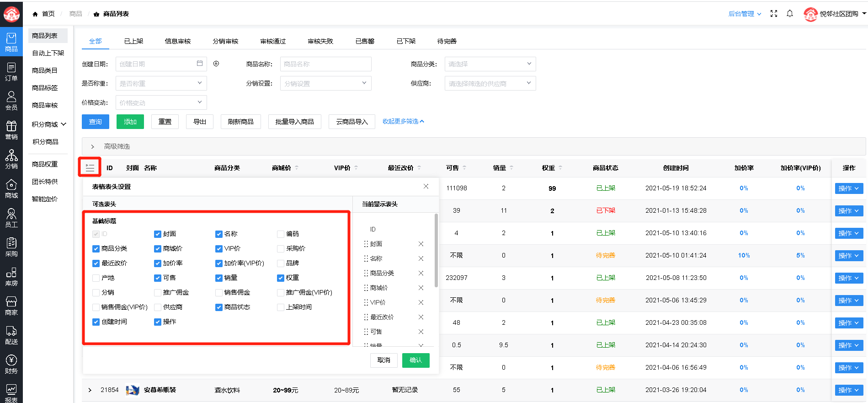The height and width of the screenshot is (403, 868).
Task: Open the 供应商 filter dropdown
Action: click(x=490, y=83)
